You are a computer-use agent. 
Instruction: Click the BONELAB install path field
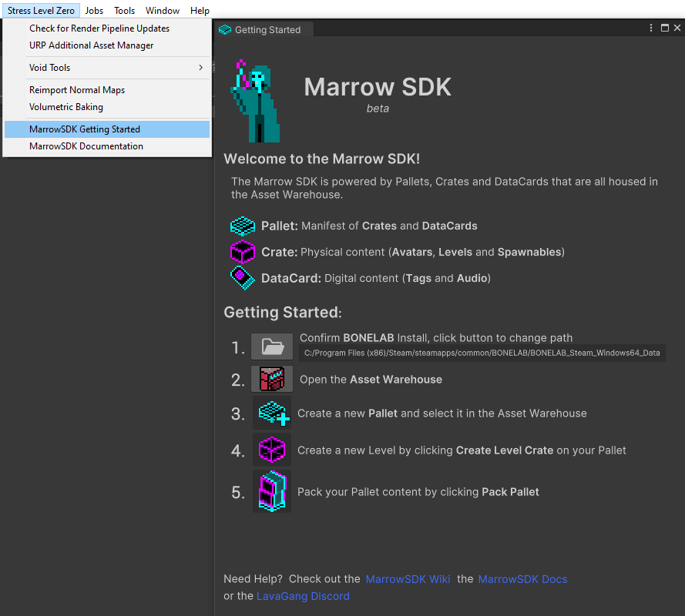pos(482,353)
